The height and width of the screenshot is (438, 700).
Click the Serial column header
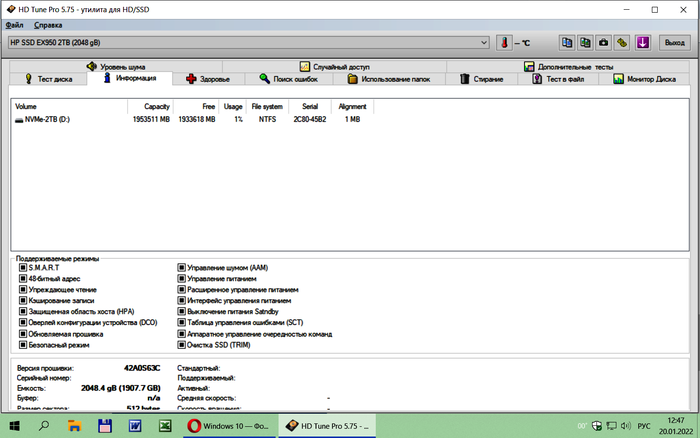point(310,106)
